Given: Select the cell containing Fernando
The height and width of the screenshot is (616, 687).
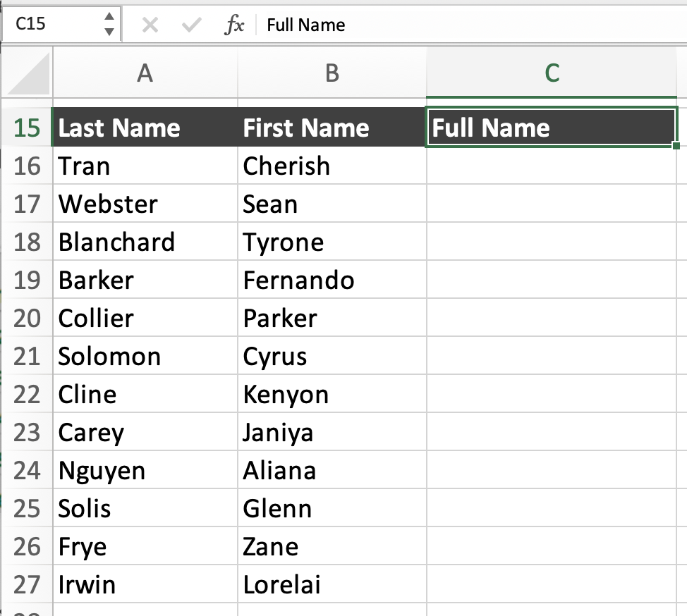Looking at the screenshot, I should [x=332, y=281].
